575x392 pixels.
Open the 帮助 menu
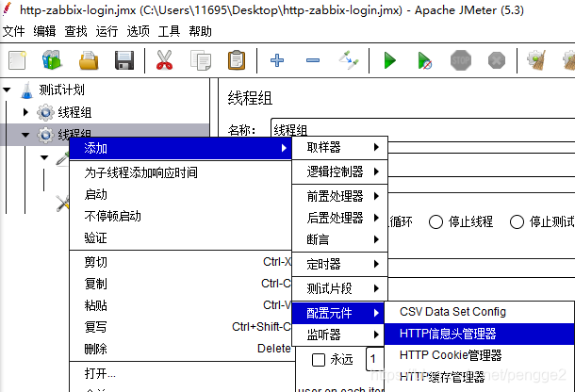pos(200,31)
